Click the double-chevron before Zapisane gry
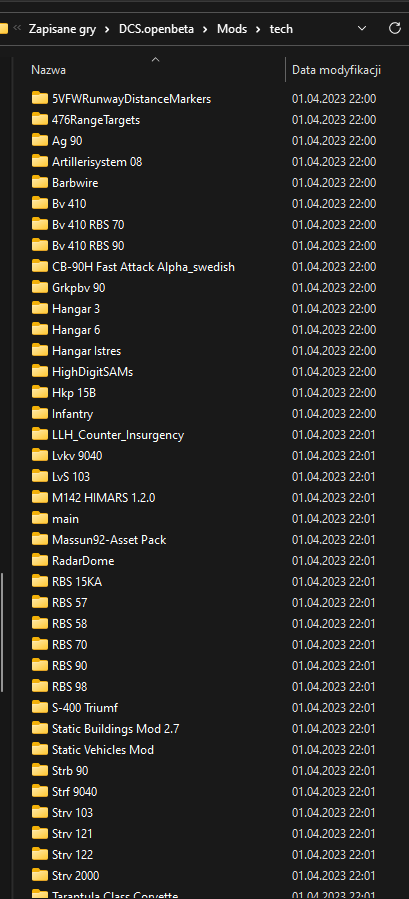This screenshot has width=409, height=899. pyautogui.click(x=17, y=28)
